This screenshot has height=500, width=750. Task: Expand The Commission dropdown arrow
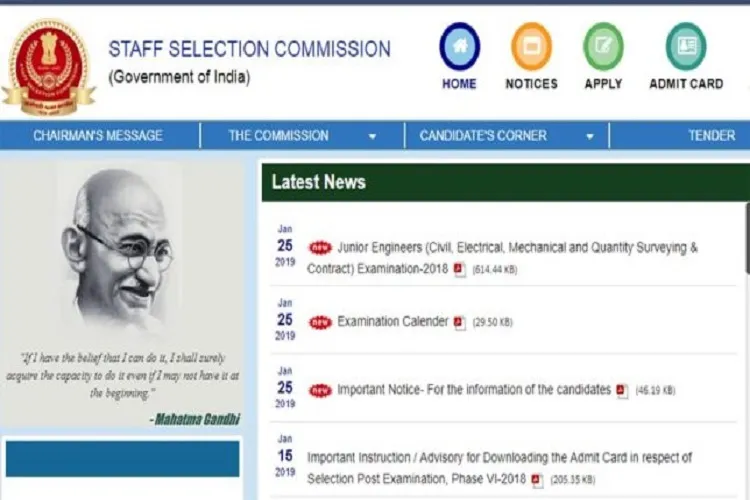pyautogui.click(x=372, y=136)
